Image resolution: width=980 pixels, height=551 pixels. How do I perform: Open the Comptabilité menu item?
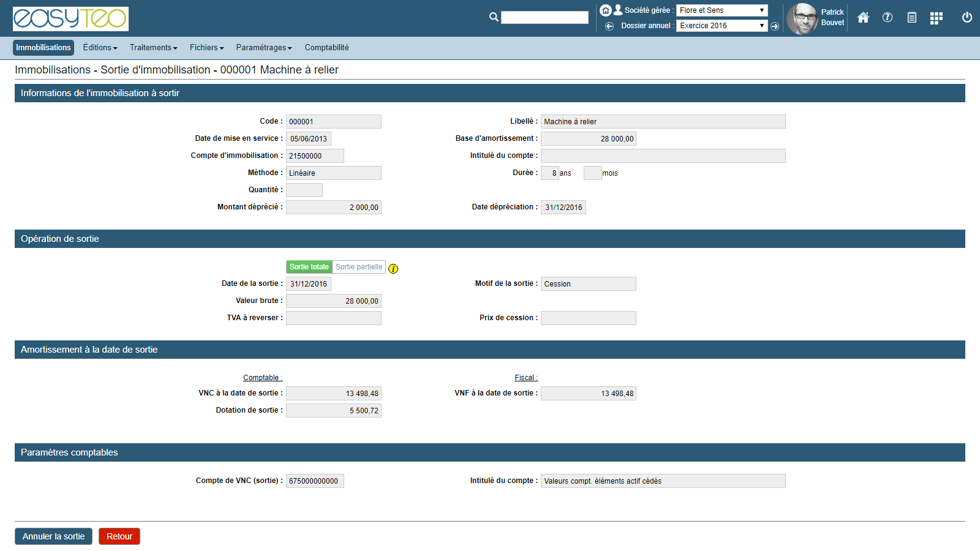pyautogui.click(x=326, y=48)
